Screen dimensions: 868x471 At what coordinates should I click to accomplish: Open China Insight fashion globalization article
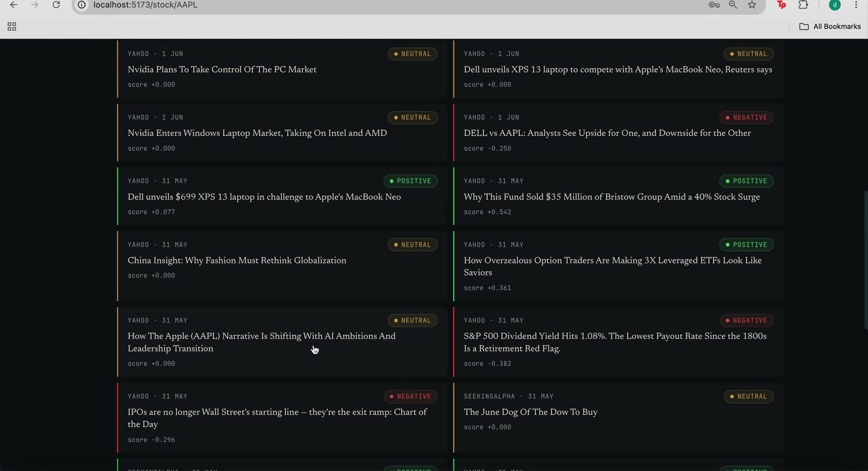237,260
